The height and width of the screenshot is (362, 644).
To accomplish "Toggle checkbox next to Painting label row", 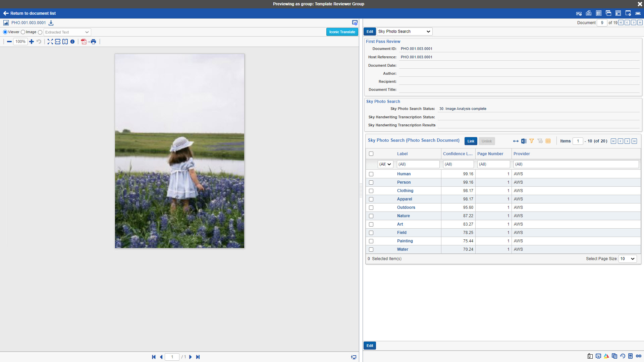I will (371, 241).
